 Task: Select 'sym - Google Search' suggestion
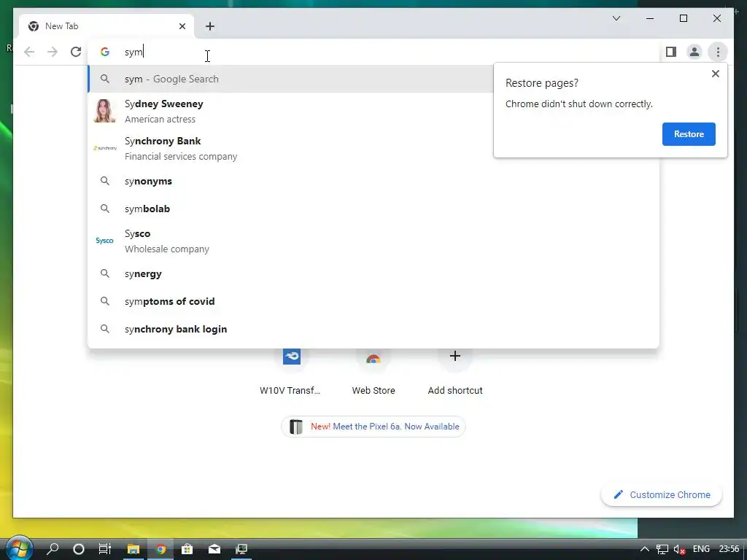(290, 79)
